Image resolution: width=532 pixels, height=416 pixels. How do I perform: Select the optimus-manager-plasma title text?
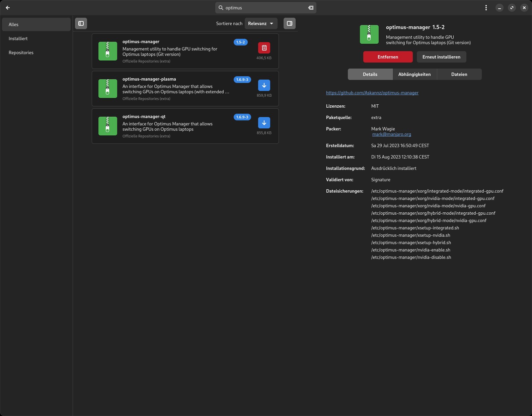pos(149,79)
